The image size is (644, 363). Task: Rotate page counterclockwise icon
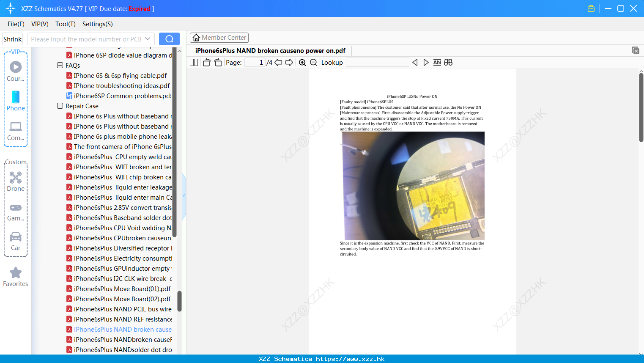point(206,62)
